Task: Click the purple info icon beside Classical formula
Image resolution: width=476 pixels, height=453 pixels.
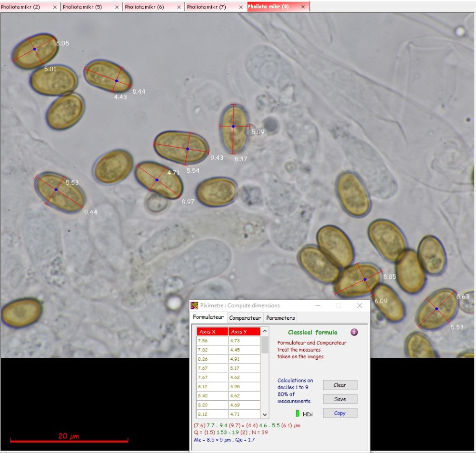Action: coord(354,332)
